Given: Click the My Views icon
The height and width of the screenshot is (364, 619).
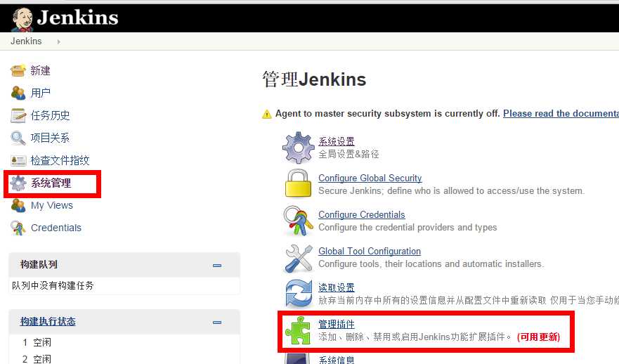Looking at the screenshot, I should pos(18,206).
